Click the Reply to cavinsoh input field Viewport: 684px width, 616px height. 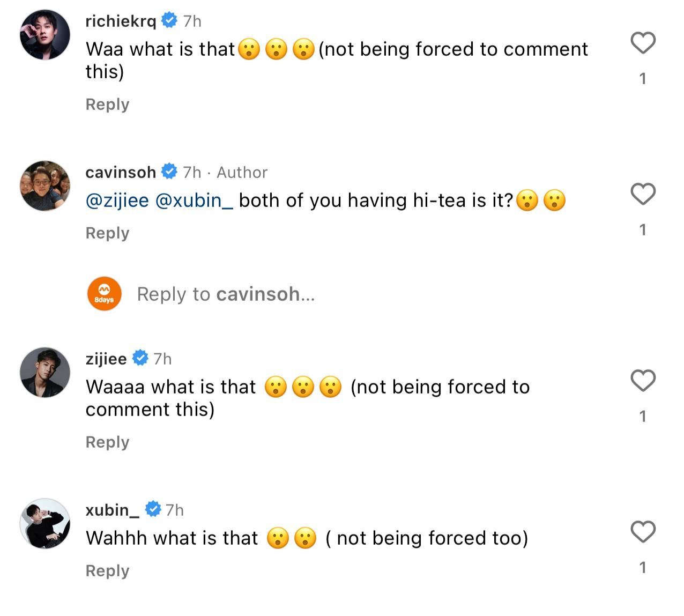(x=225, y=294)
